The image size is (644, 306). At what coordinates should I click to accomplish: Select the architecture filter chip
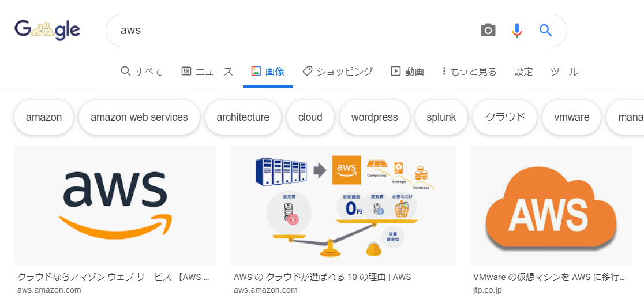243,117
